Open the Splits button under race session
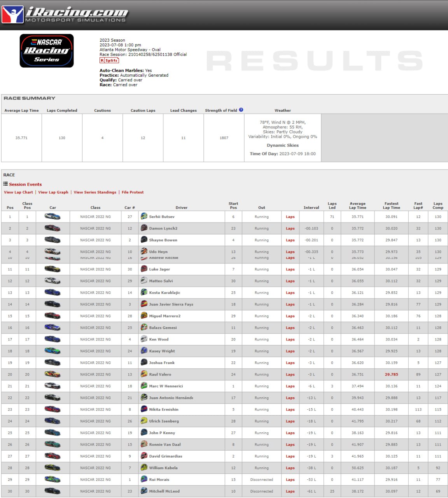Viewport: 448px width, 498px height. [x=109, y=60]
